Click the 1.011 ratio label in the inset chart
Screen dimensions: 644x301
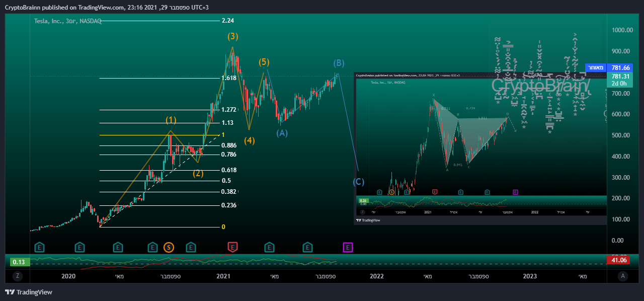482,118
